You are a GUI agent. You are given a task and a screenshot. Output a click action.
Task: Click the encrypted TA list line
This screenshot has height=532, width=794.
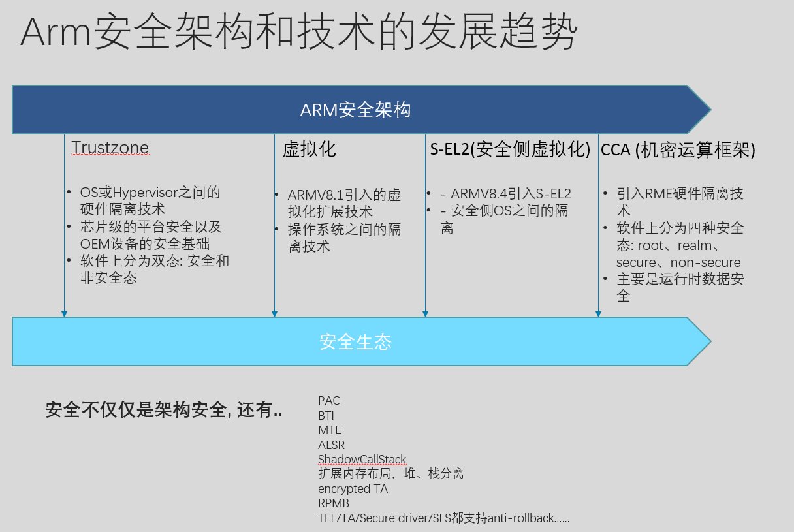tap(353, 489)
